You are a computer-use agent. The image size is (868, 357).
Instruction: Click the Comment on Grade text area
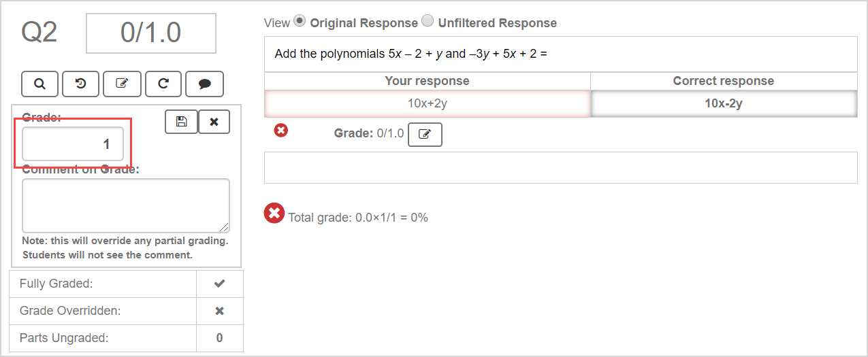pyautogui.click(x=125, y=205)
